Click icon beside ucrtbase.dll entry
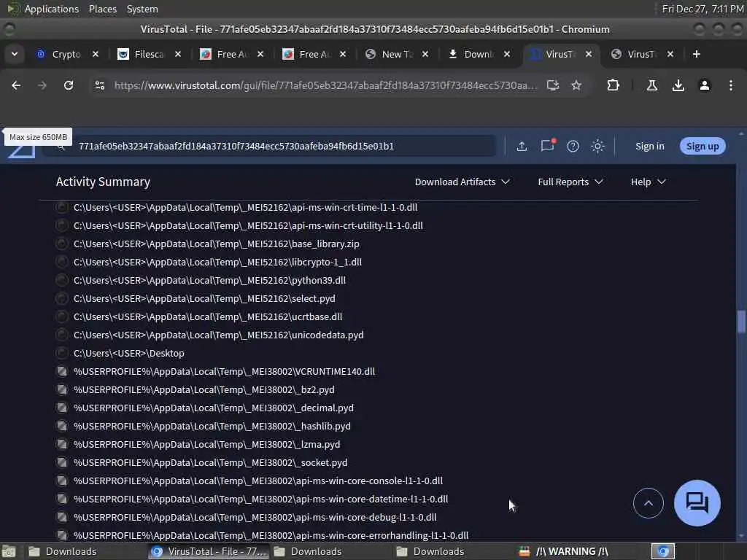 (x=61, y=316)
